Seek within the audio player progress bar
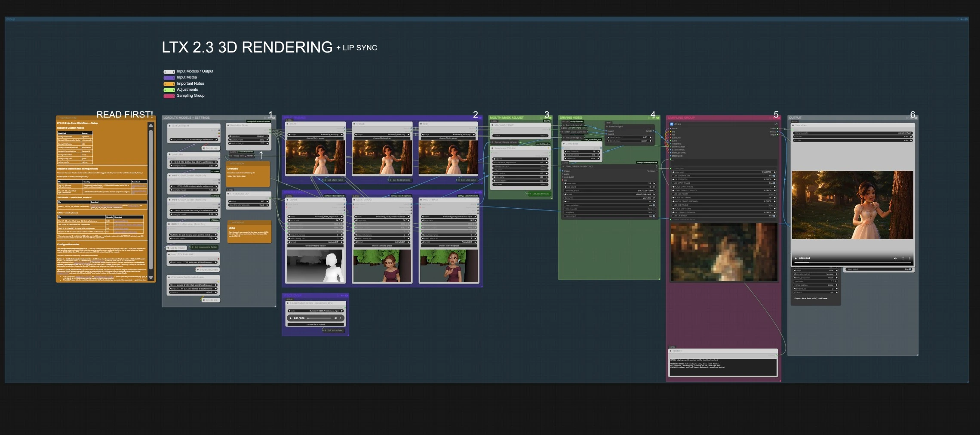 319,318
